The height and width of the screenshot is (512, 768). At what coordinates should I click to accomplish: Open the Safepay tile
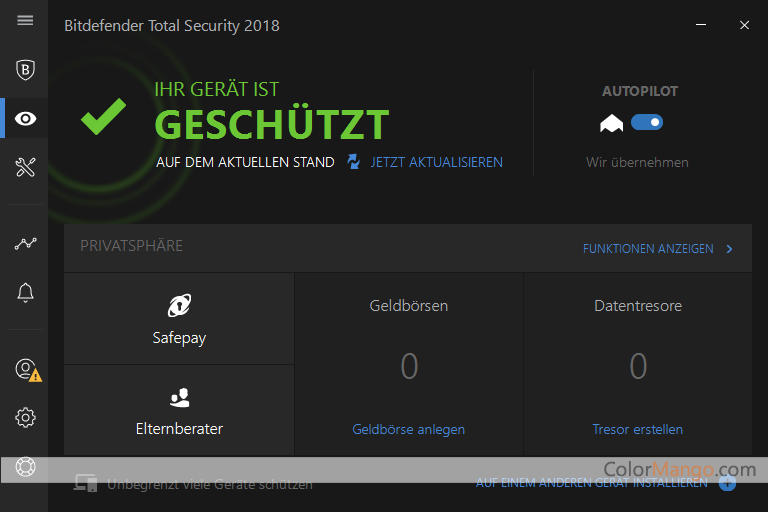[179, 320]
